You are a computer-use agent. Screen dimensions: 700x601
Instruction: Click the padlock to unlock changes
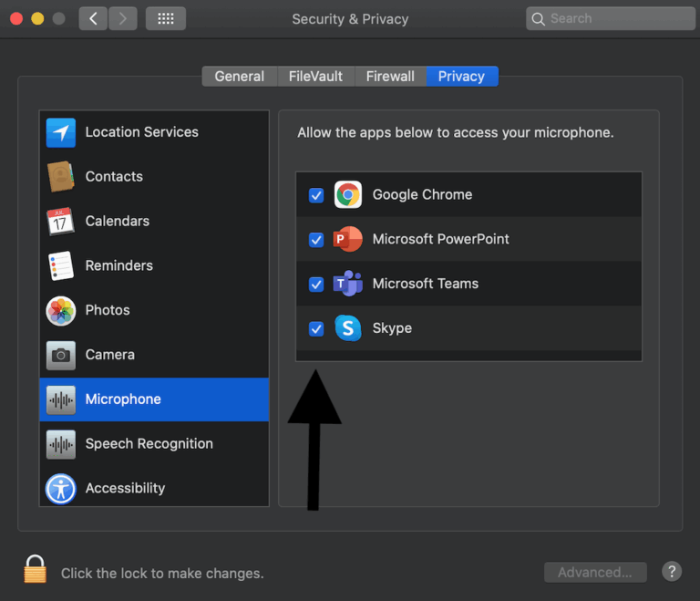[x=35, y=569]
